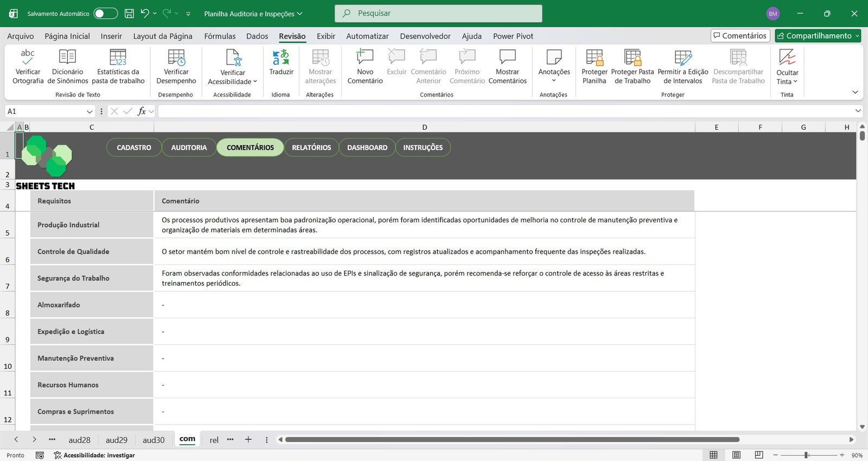Click the zoom out minus button
The height and width of the screenshot is (461, 868).
[x=776, y=455]
